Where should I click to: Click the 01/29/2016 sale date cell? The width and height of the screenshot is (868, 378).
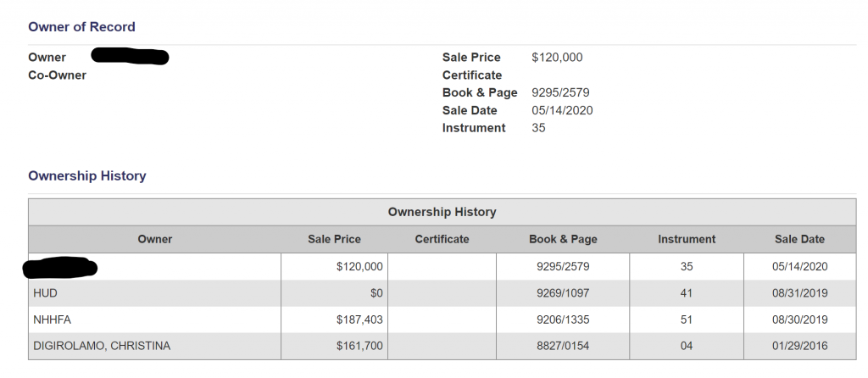pyautogui.click(x=799, y=346)
